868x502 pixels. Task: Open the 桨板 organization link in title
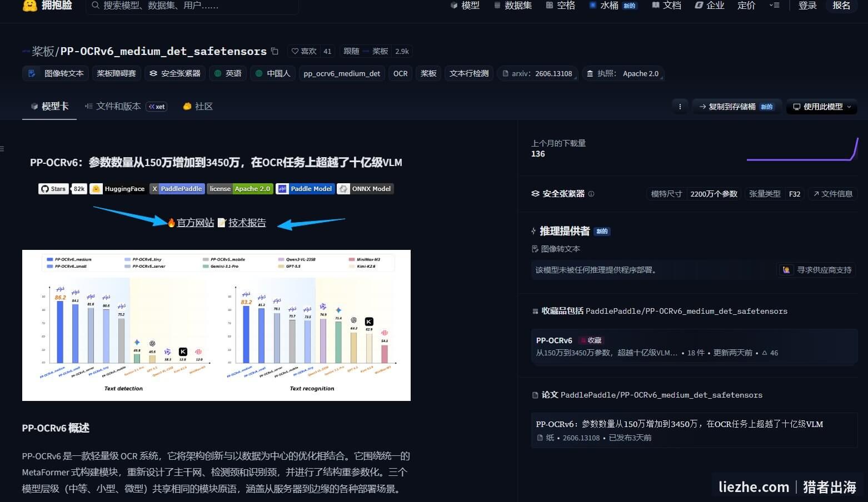point(43,51)
